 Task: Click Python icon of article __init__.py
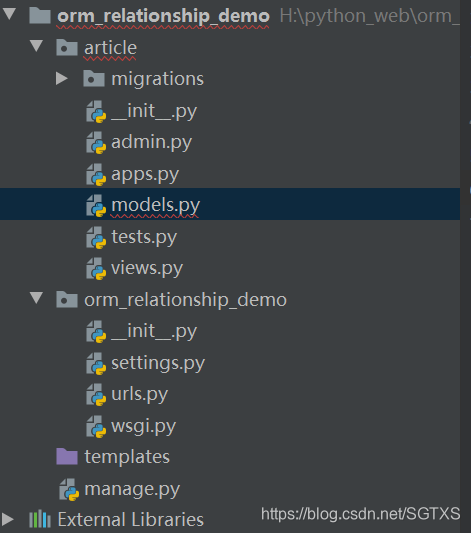96,111
